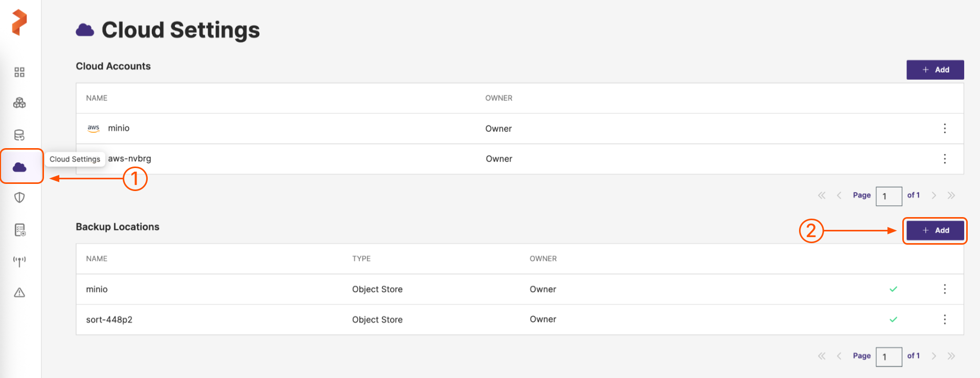Add a new cloud account

(935, 70)
